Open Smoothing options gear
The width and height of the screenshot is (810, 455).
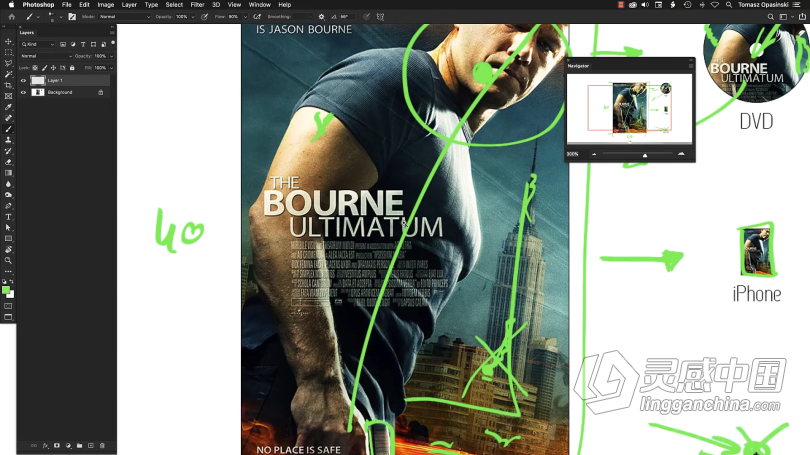tap(321, 17)
